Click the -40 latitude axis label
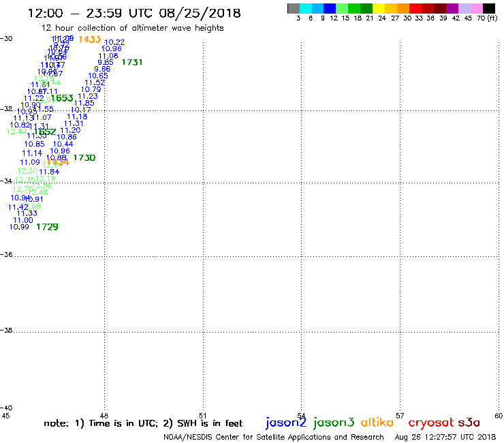Image resolution: width=504 pixels, height=443 pixels. 6,408
